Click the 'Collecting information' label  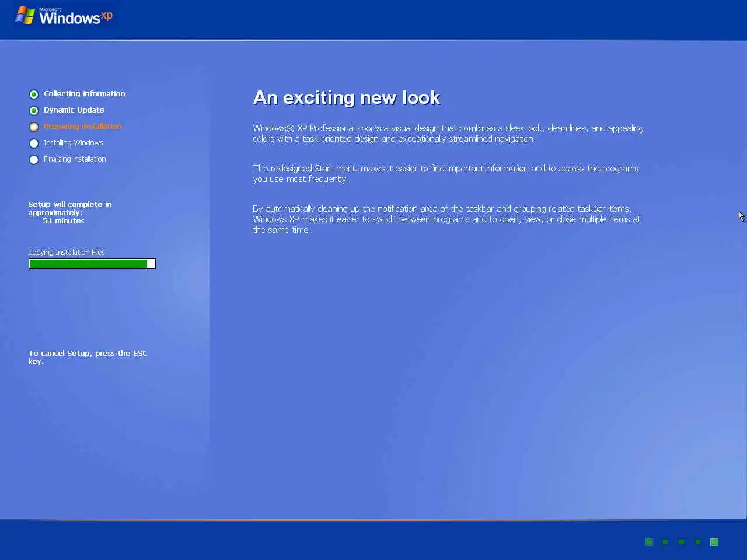84,93
